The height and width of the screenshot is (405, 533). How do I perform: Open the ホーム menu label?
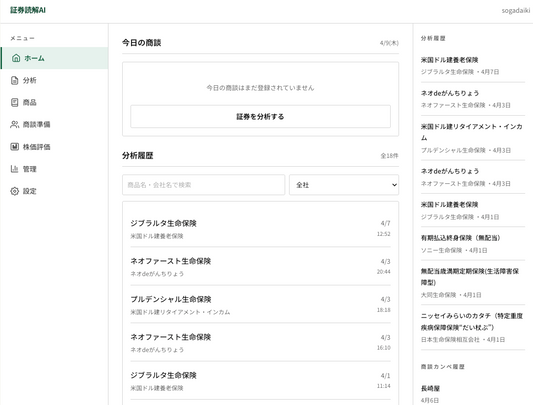pyautogui.click(x=34, y=58)
